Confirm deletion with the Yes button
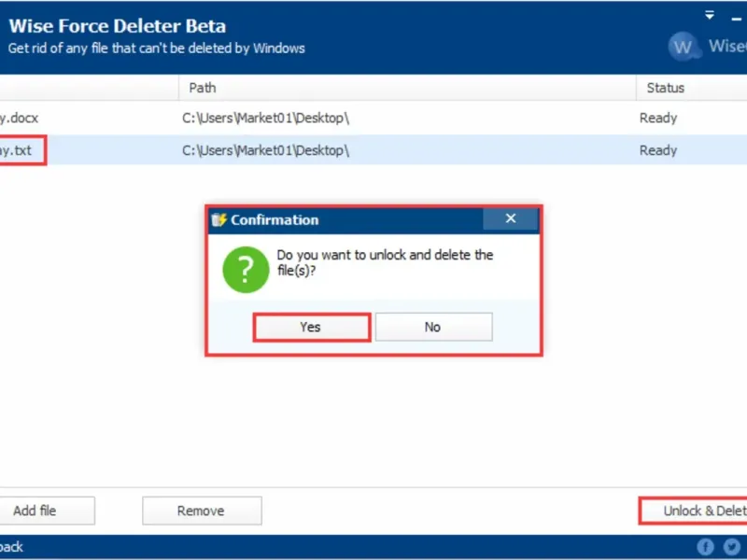The width and height of the screenshot is (747, 560). pyautogui.click(x=311, y=327)
